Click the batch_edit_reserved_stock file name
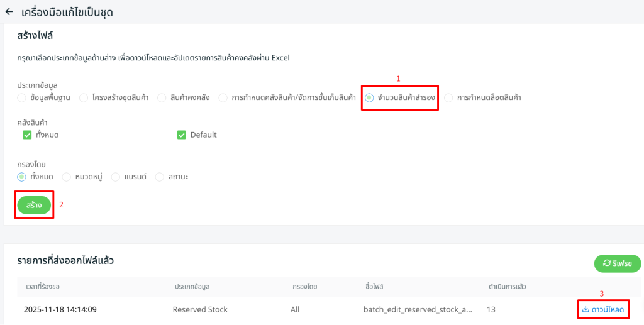644x325 pixels. click(418, 309)
